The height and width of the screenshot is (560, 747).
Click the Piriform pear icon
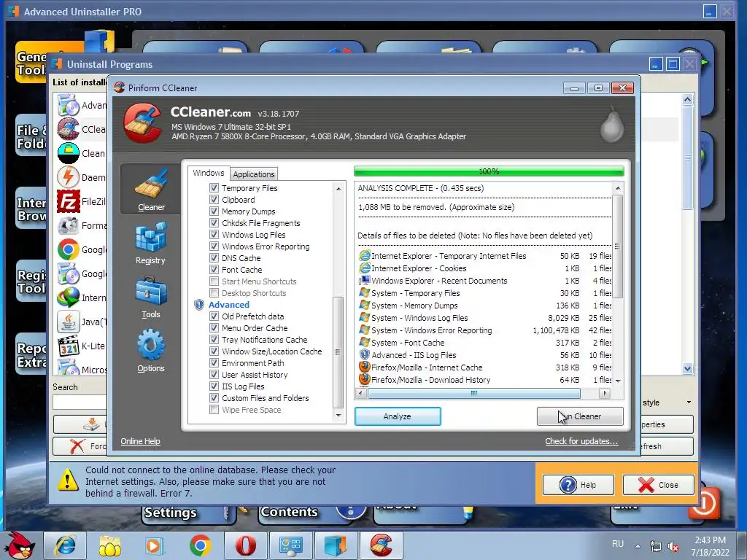(x=612, y=125)
